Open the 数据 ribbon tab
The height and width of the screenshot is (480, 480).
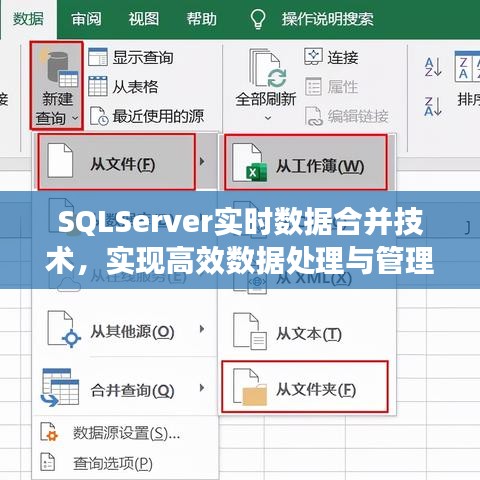point(28,19)
